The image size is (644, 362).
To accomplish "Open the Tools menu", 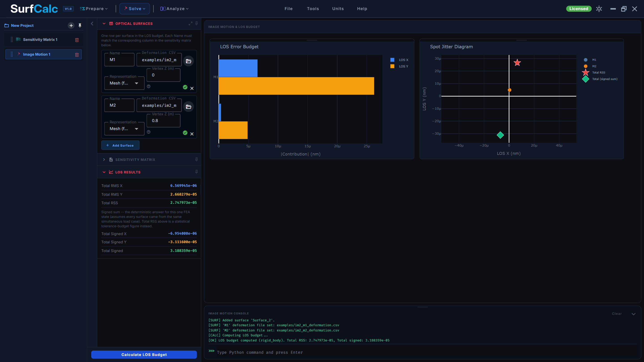I will coord(313,9).
